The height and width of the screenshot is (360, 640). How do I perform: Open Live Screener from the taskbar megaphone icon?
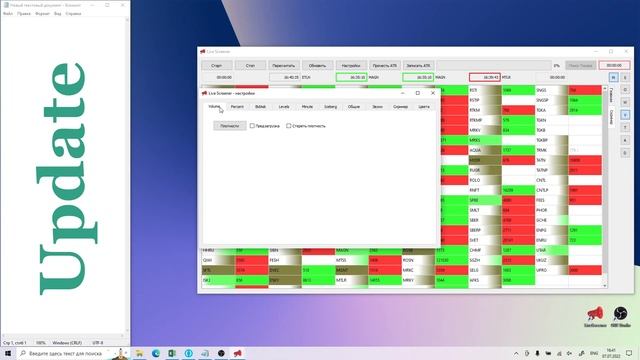(238, 353)
